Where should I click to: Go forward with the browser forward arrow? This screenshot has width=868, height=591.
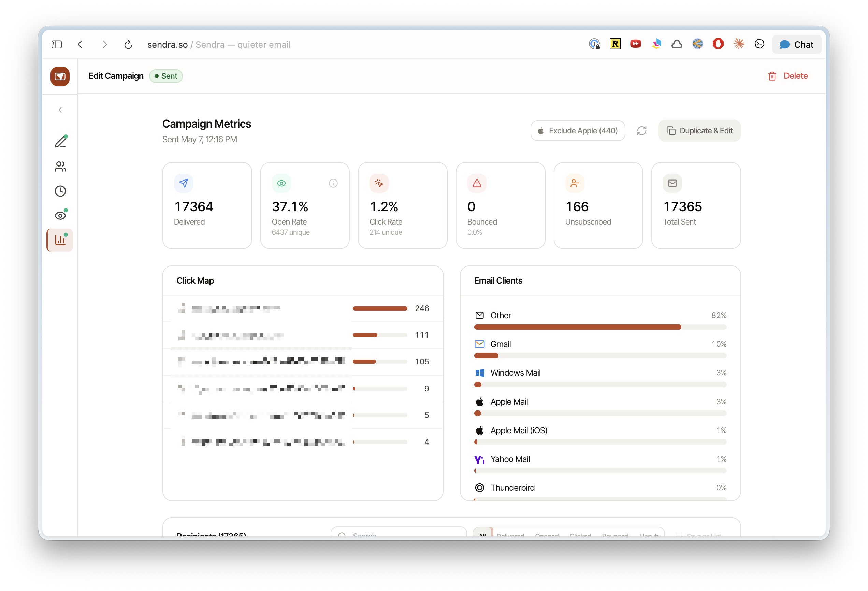(105, 45)
